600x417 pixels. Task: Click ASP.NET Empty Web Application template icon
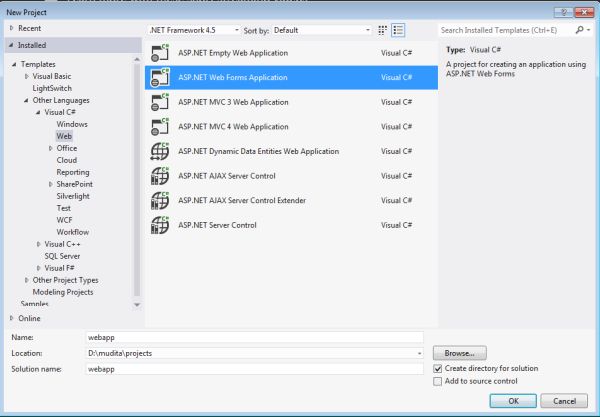click(x=160, y=53)
